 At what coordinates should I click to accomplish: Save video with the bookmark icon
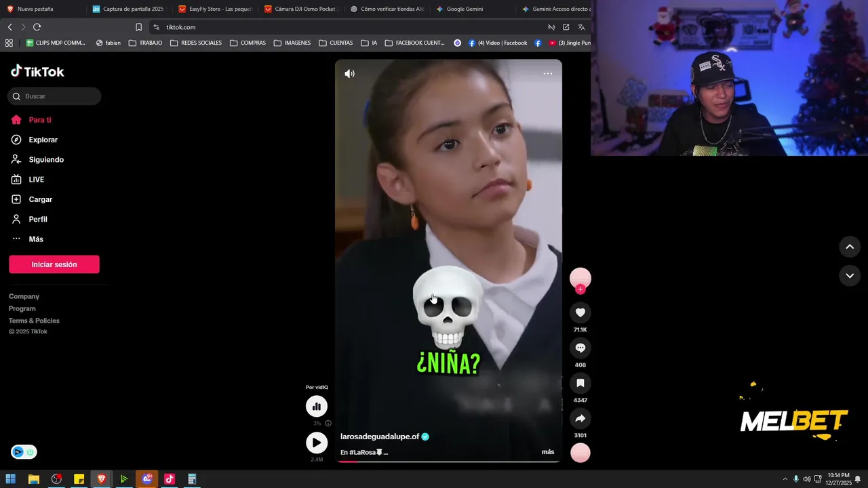580,383
